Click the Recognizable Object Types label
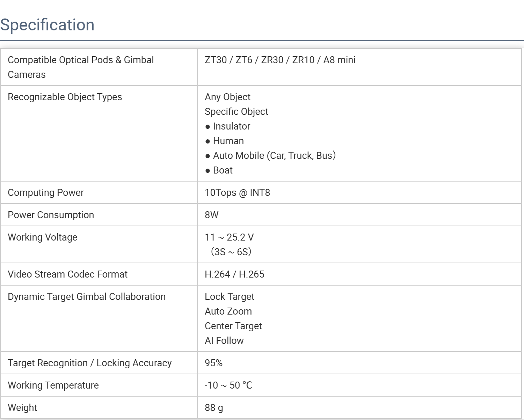 (65, 97)
